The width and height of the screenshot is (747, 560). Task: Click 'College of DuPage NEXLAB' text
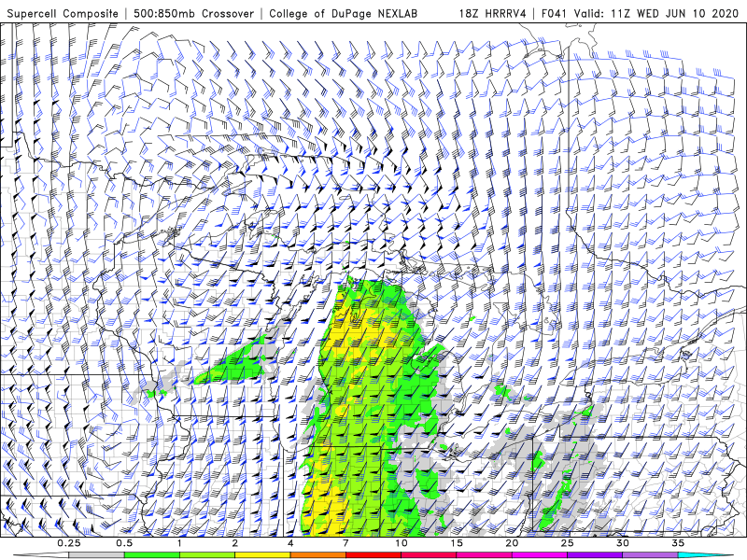click(343, 13)
